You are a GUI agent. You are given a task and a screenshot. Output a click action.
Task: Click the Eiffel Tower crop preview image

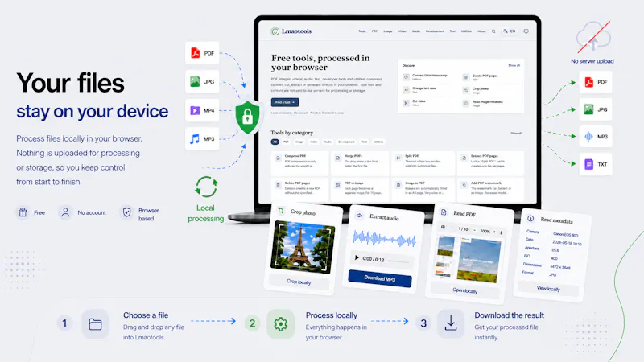pos(303,247)
